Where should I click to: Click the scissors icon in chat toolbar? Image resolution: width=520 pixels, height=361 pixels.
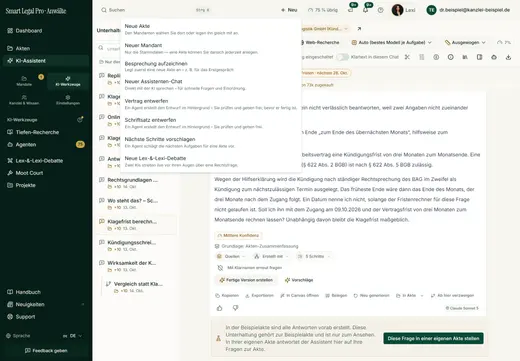(x=407, y=57)
